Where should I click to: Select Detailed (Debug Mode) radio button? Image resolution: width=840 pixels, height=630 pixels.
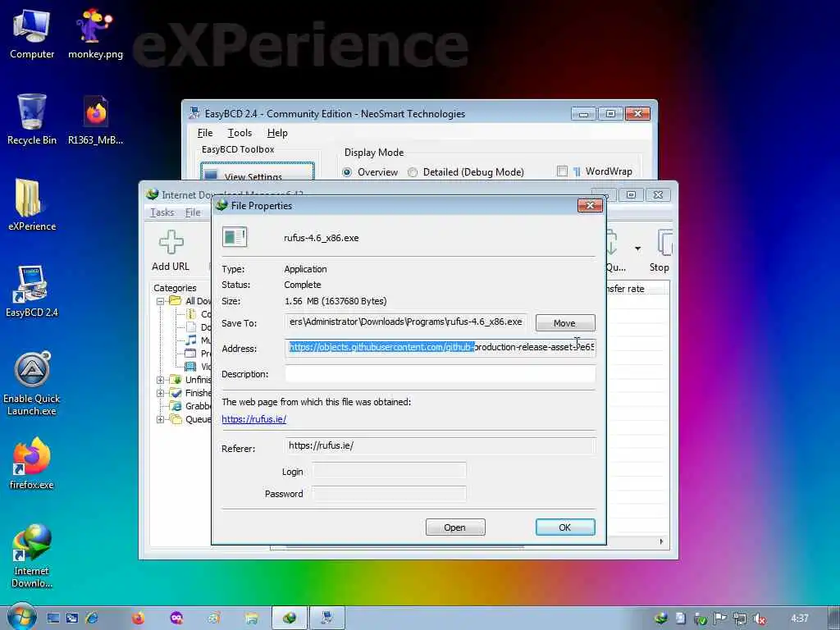413,172
